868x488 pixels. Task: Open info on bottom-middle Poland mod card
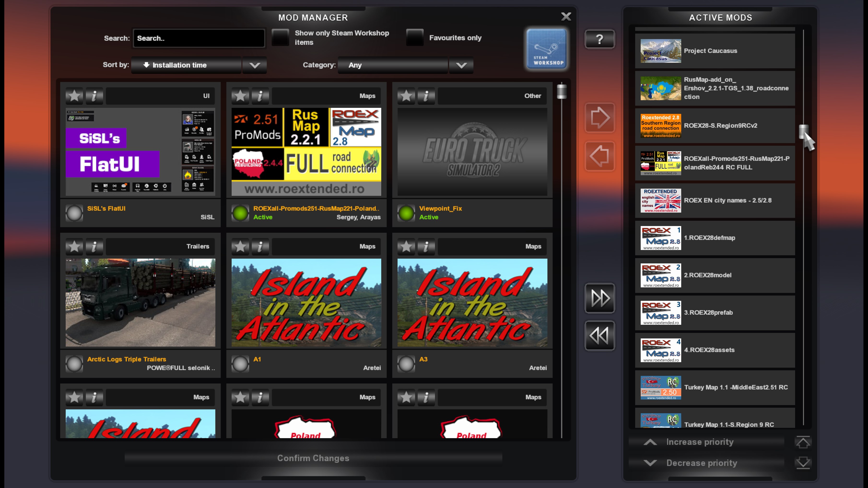260,397
